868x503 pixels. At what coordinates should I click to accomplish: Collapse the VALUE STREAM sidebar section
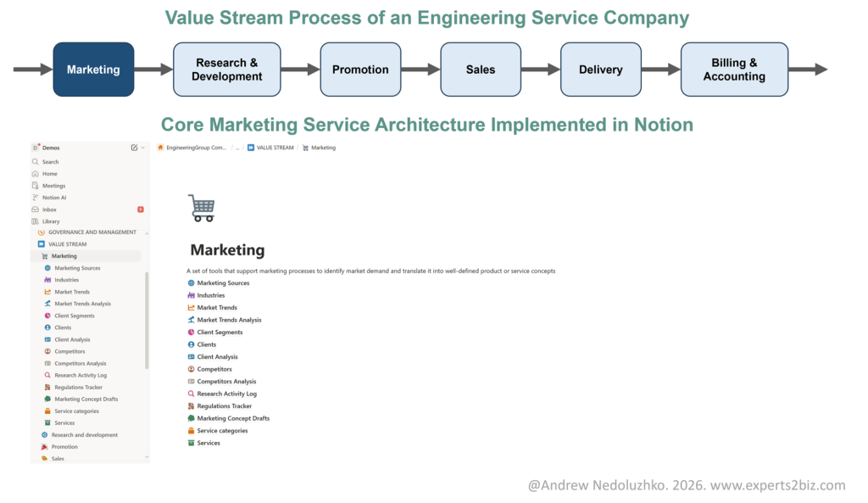pyautogui.click(x=41, y=244)
